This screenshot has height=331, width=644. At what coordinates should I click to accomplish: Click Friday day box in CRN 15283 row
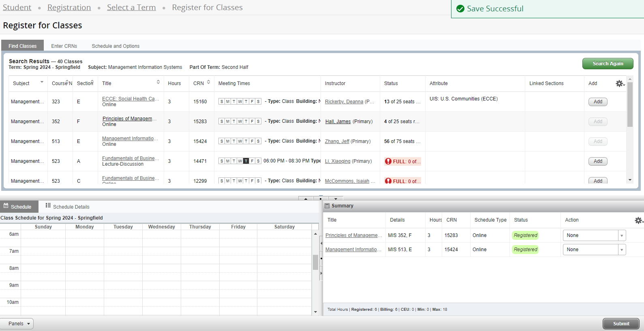(252, 122)
